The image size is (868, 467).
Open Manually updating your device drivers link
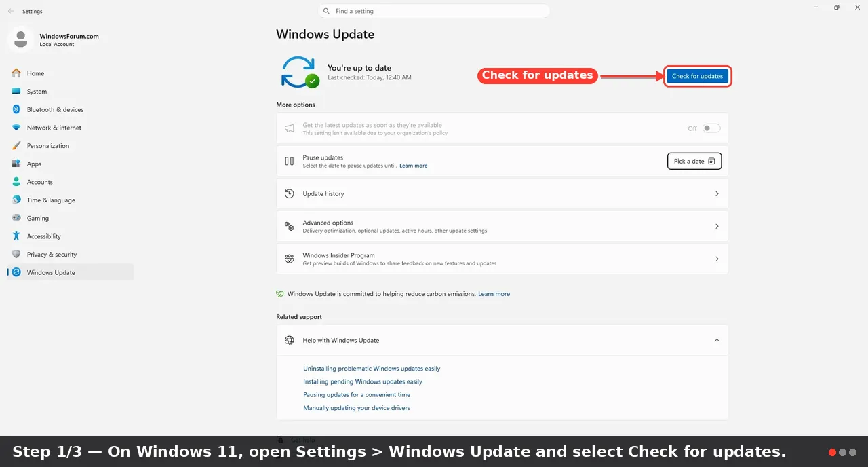click(x=357, y=408)
